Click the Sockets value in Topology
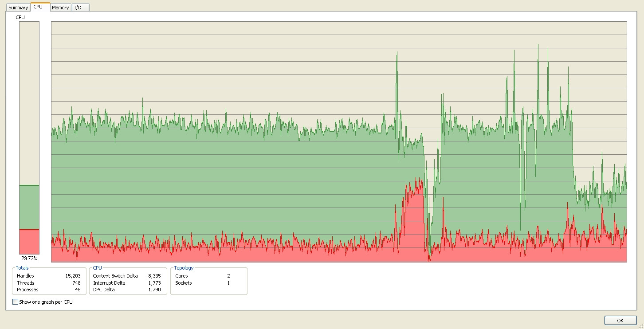The height and width of the screenshot is (329, 644). pyautogui.click(x=228, y=283)
